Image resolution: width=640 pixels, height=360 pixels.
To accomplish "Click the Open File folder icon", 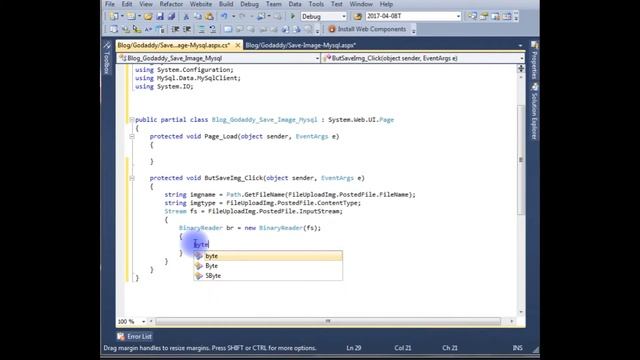I will 148,16.
